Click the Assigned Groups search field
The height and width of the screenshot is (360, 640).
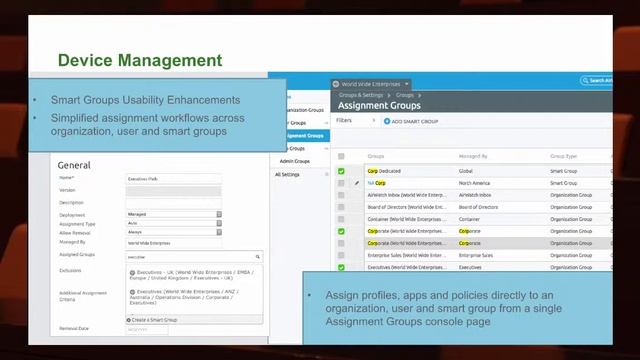pos(194,257)
